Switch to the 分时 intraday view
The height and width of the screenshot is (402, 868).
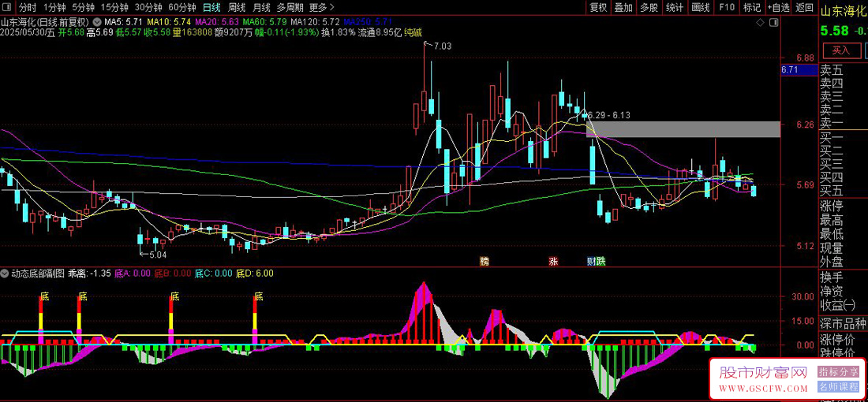click(27, 7)
